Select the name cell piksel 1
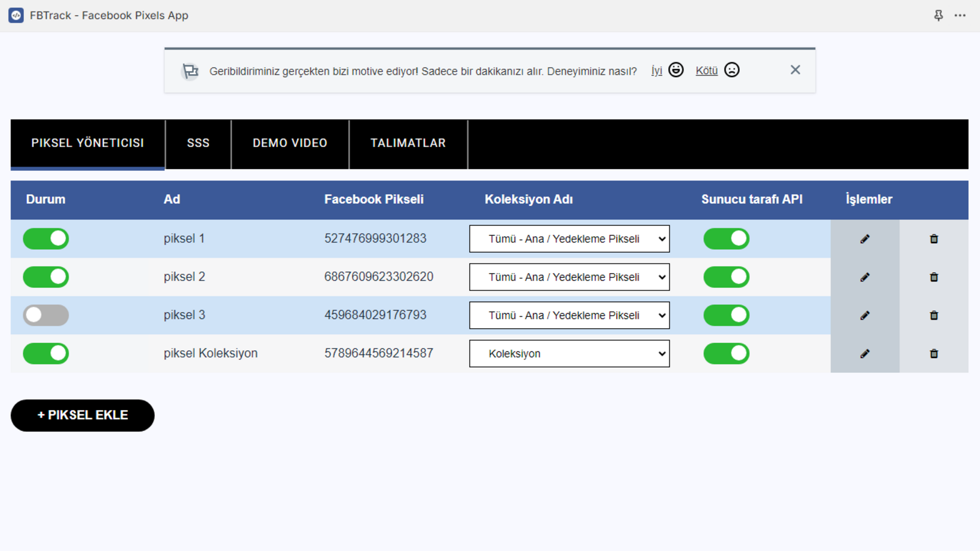Viewport: 980px width, 551px height. [184, 238]
